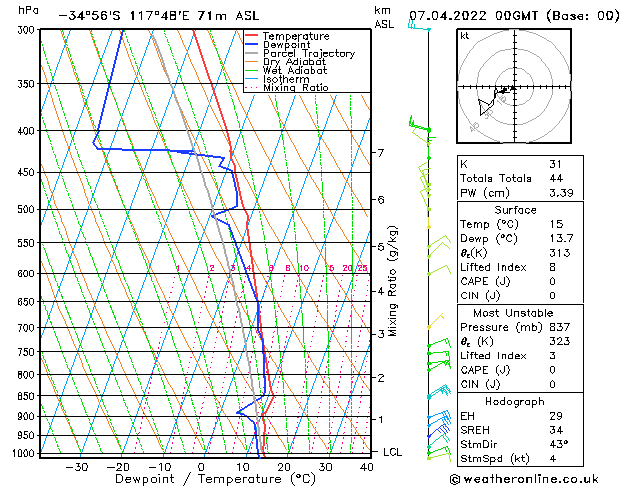
Task: Select the 400 hPa pressure level label
Action: [28, 131]
